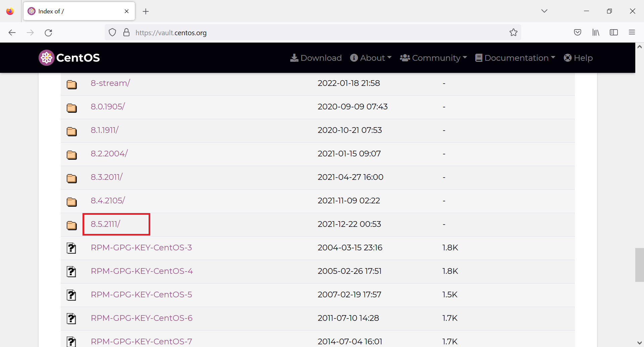Viewport: 644px width, 347px height.
Task: Open the RPM-GPG-KEY-CentOS-7 file
Action: [141, 341]
